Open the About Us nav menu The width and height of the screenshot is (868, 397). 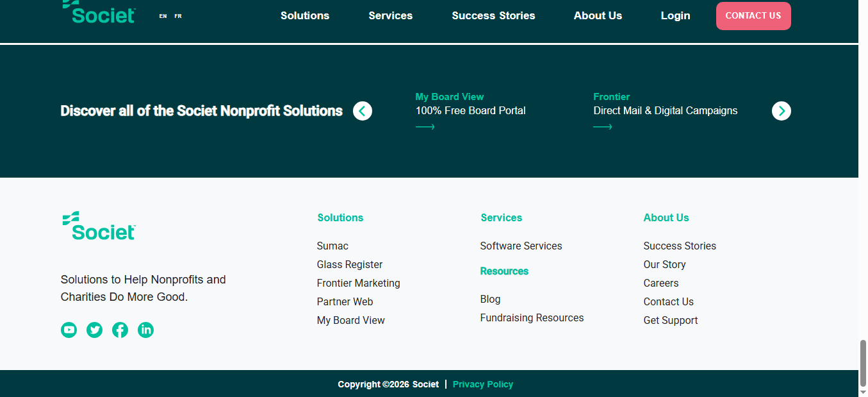pos(598,15)
